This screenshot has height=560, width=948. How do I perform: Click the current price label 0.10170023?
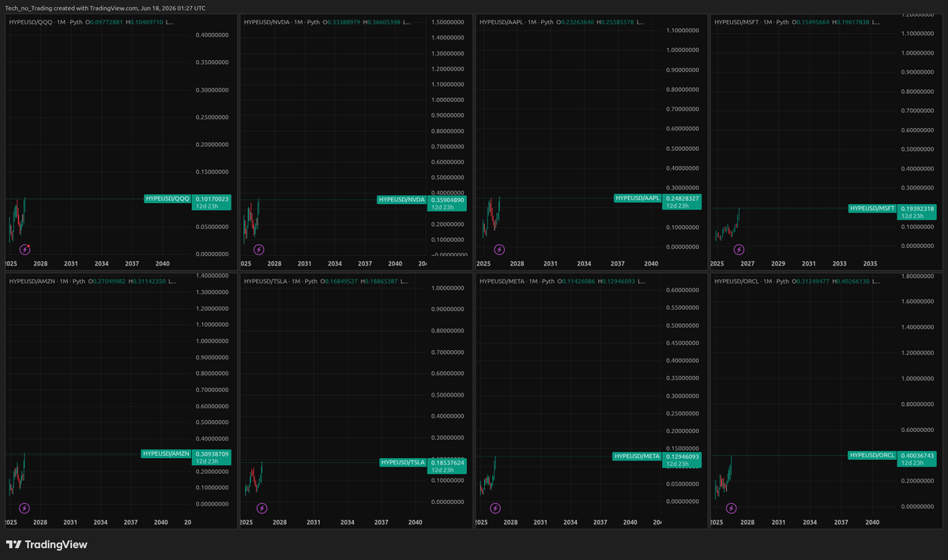(212, 199)
